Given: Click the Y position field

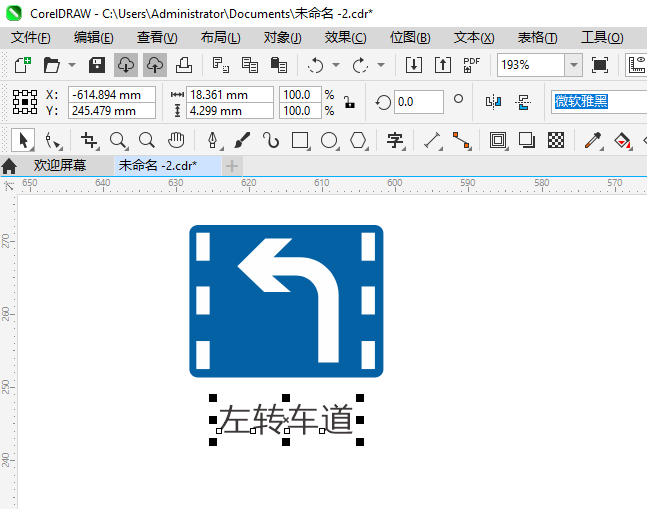Looking at the screenshot, I should (111, 111).
